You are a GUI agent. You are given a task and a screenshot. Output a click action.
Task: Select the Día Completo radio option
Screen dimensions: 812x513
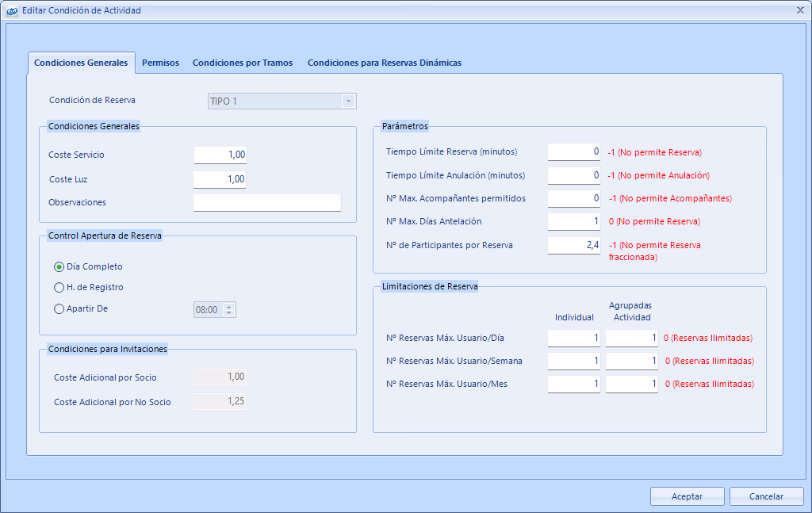click(x=59, y=266)
